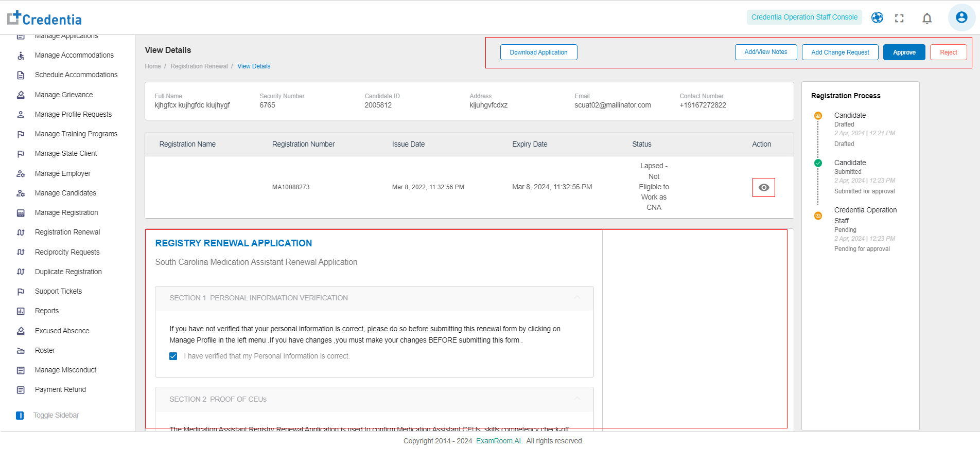Image resolution: width=980 pixels, height=449 pixels.
Task: Open Manage Candidates menu item
Action: click(x=65, y=193)
